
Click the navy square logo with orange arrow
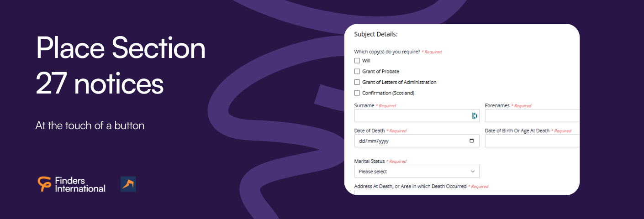(128, 184)
